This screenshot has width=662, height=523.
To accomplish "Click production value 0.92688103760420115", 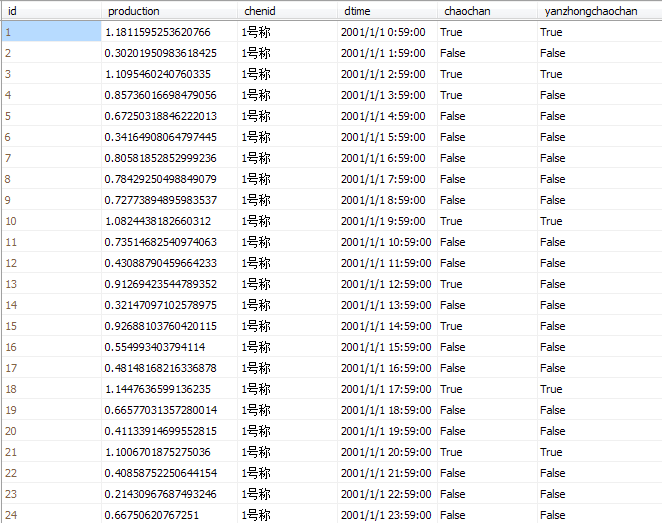I will click(160, 326).
